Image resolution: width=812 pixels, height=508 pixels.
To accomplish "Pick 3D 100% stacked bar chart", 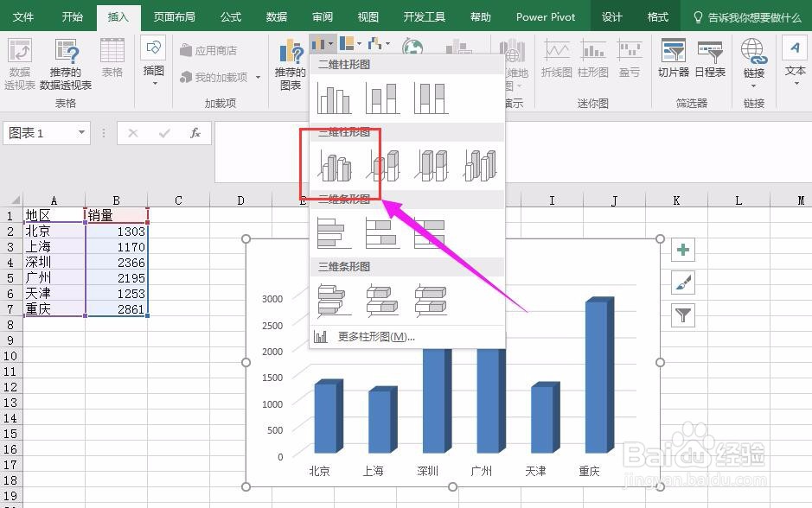I will click(x=431, y=301).
